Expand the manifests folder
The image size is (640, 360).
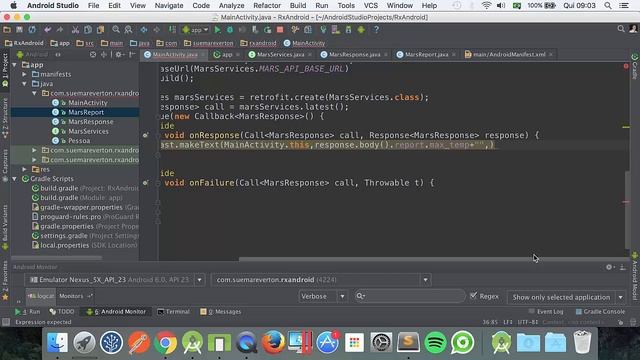[x=24, y=74]
